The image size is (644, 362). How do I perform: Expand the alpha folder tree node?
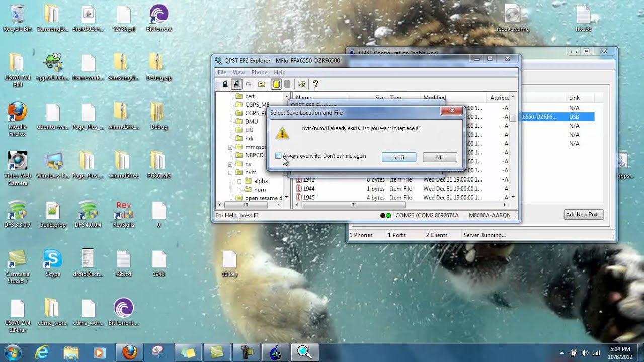point(239,181)
